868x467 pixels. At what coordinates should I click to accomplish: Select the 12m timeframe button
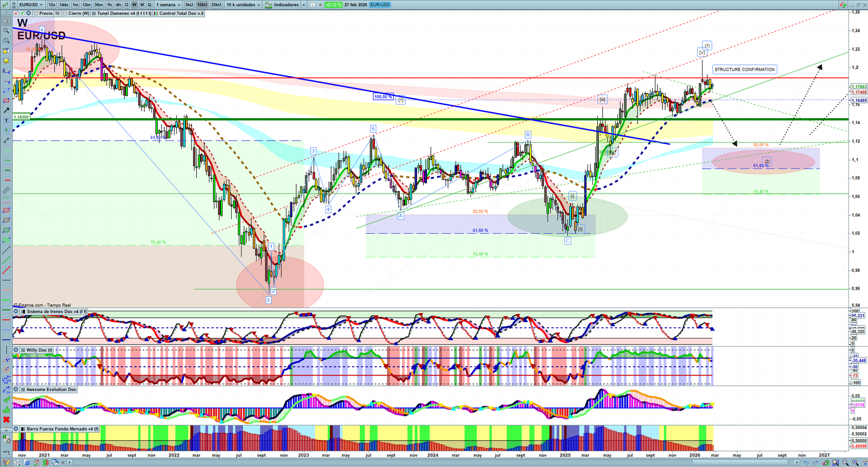(86, 4)
